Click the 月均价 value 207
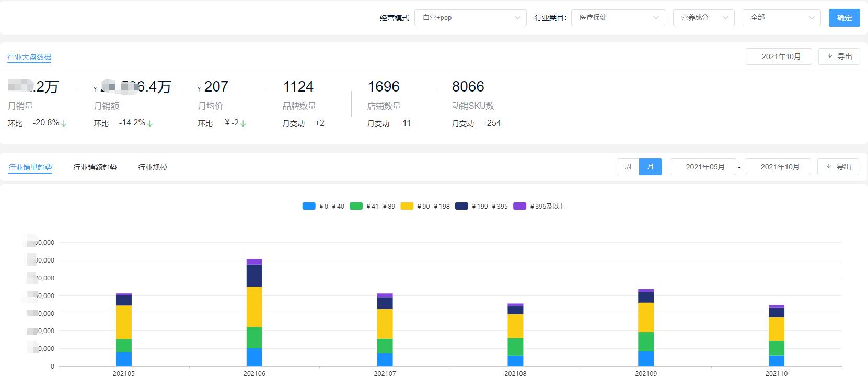 tap(216, 87)
